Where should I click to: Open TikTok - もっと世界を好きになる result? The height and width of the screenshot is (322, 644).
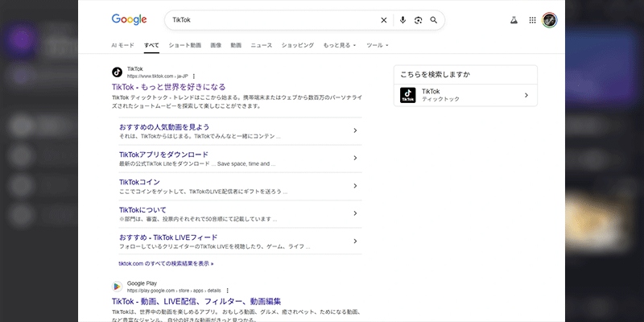[168, 87]
